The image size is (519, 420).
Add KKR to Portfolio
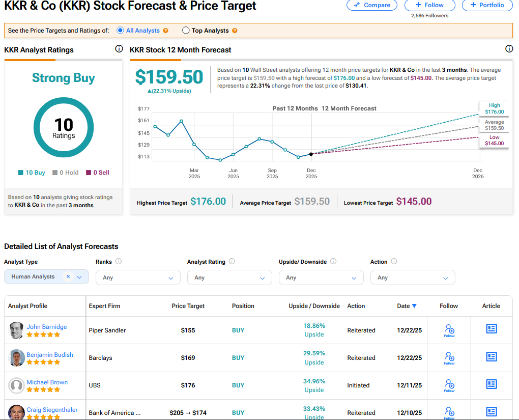487,5
